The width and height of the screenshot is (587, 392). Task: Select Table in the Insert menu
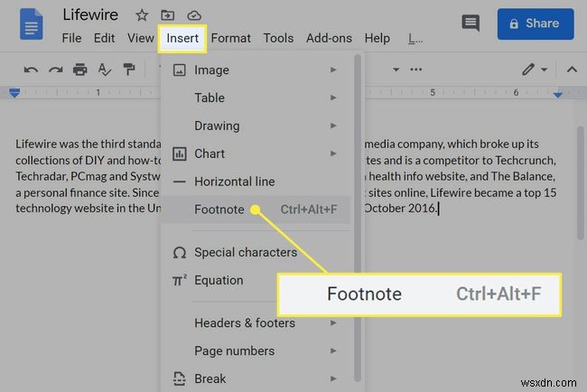click(256, 98)
